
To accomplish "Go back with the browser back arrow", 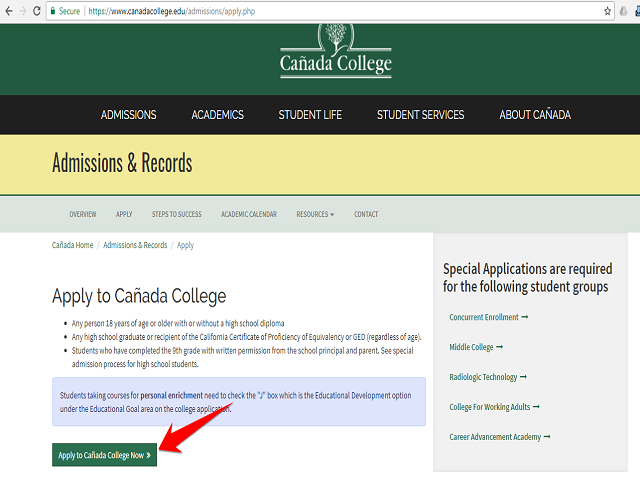I will click(x=9, y=11).
